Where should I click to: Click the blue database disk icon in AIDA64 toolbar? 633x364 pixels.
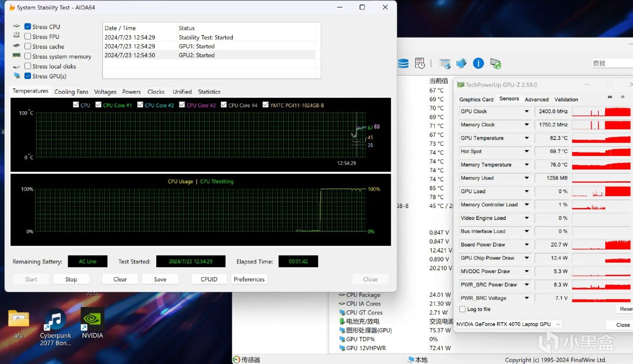tap(403, 63)
